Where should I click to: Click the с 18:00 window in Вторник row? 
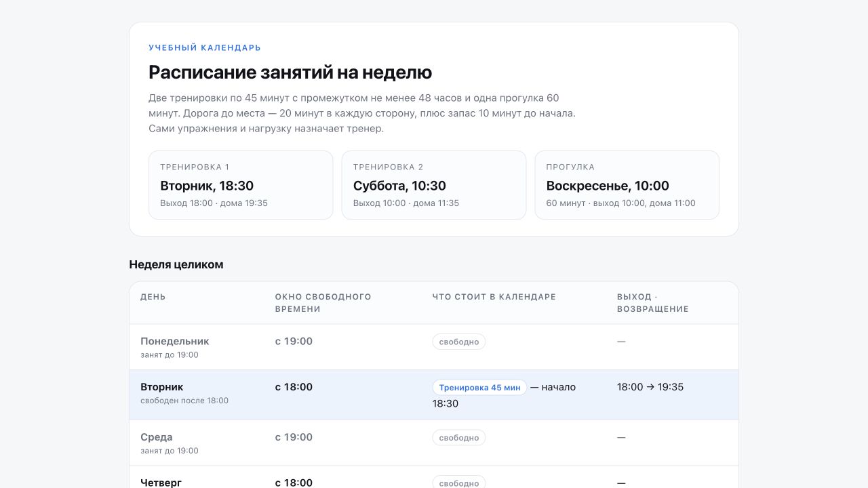(294, 387)
